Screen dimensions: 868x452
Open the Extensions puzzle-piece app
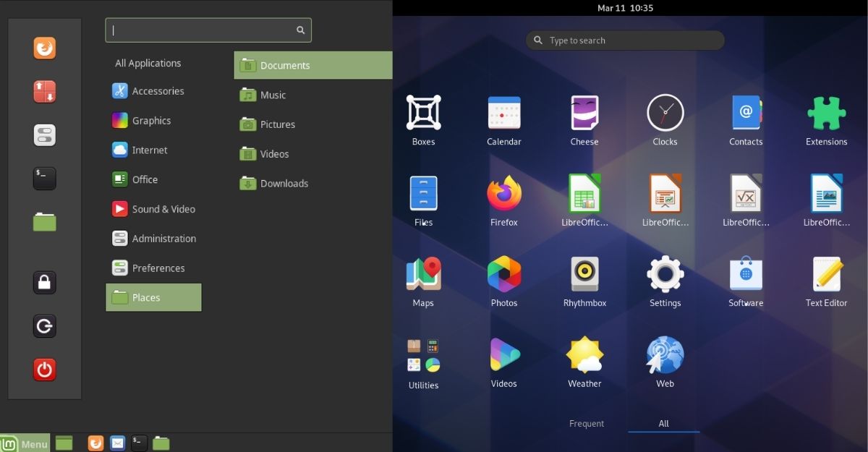pyautogui.click(x=826, y=121)
